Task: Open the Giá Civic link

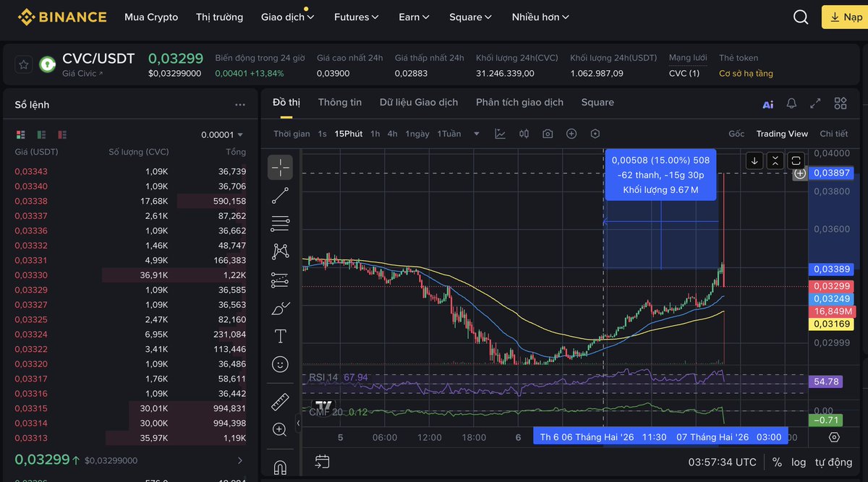Action: click(82, 74)
